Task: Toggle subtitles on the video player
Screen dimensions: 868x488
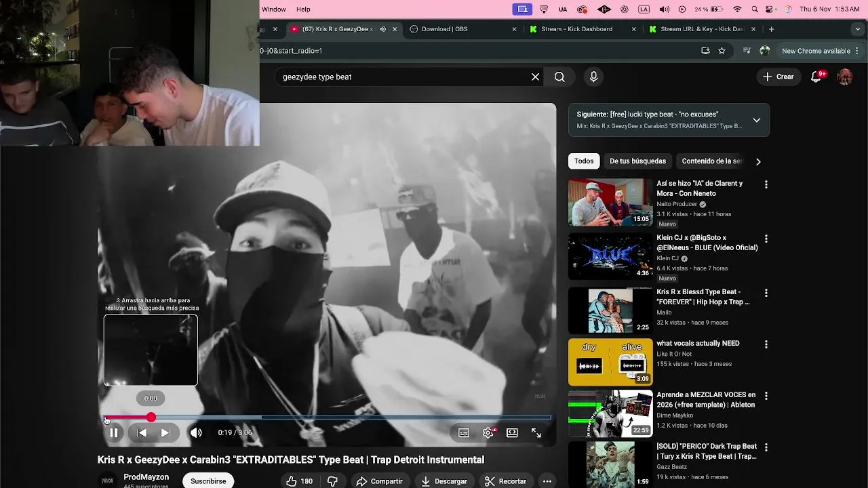Action: [464, 432]
